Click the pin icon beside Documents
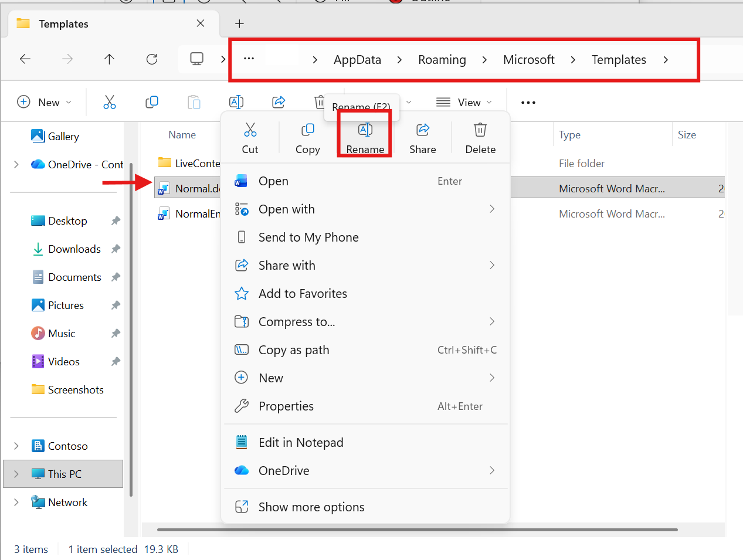 point(116,277)
